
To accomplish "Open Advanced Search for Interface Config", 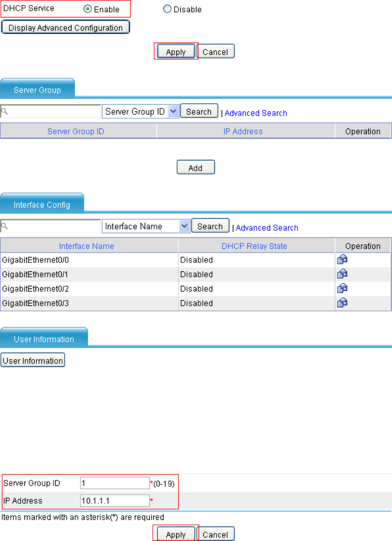I will 267,228.
